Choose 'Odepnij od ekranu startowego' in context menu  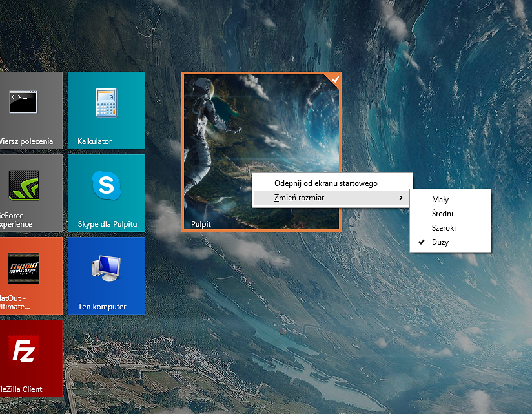click(x=332, y=183)
